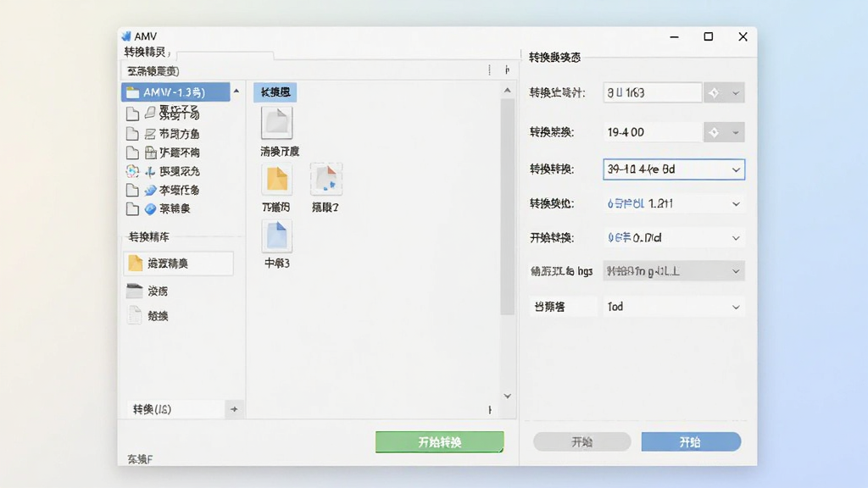868x488 pixels.
Task: Click the sparkle button next to the 19-4 00 field
Action: pyautogui.click(x=714, y=132)
